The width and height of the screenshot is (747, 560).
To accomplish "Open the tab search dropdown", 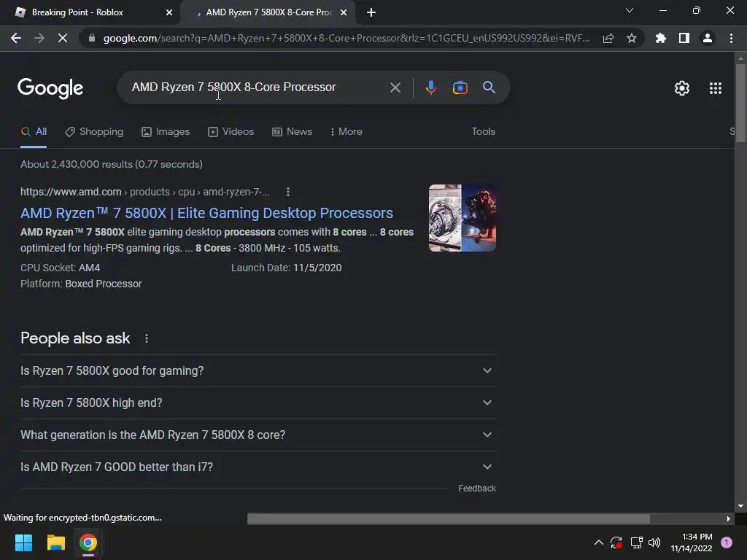I will click(x=630, y=10).
